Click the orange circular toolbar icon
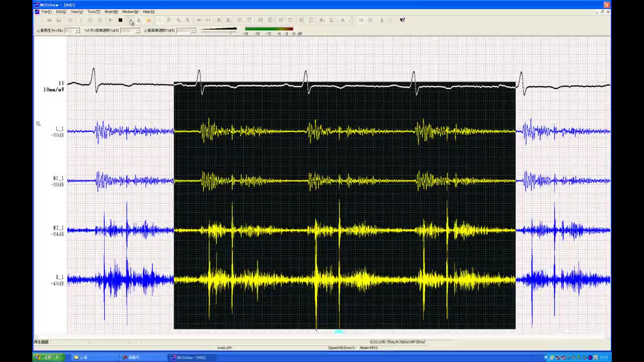 (148, 20)
